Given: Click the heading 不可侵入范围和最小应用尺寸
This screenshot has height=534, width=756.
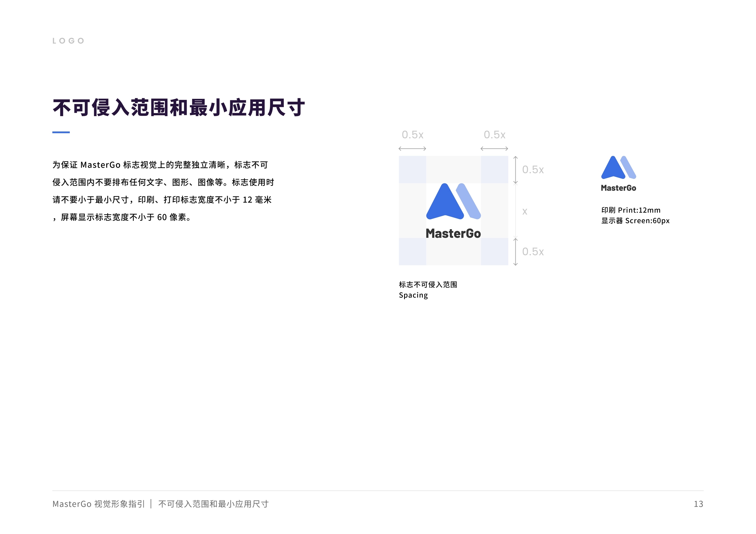Looking at the screenshot, I should 179,107.
